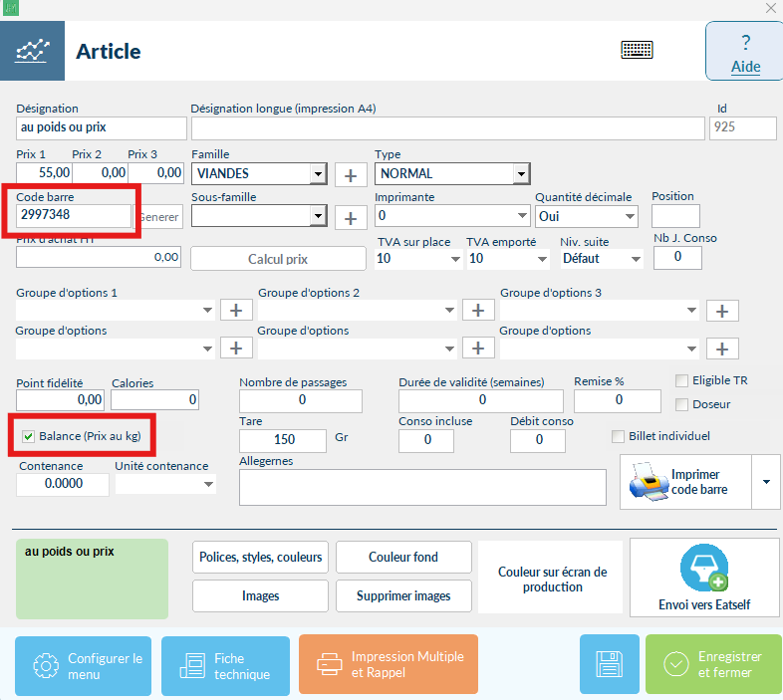Click the plus button next to Famille
The image size is (783, 700).
(x=351, y=175)
